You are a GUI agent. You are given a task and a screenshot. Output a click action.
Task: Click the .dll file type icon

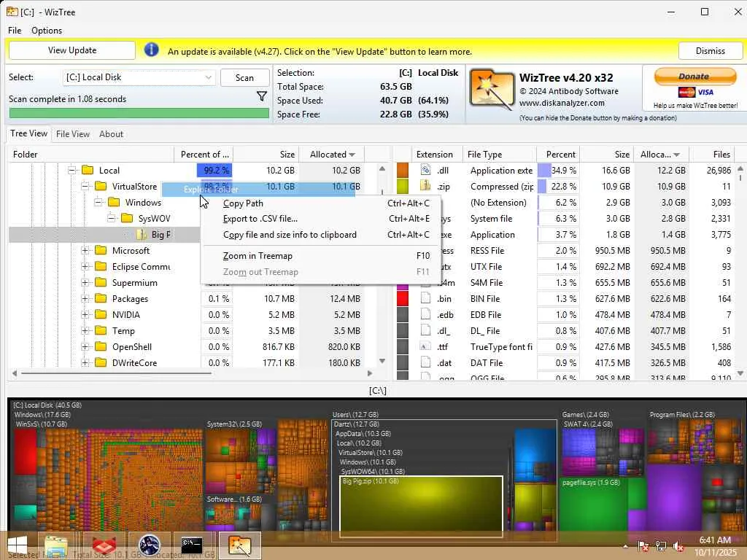pos(425,170)
